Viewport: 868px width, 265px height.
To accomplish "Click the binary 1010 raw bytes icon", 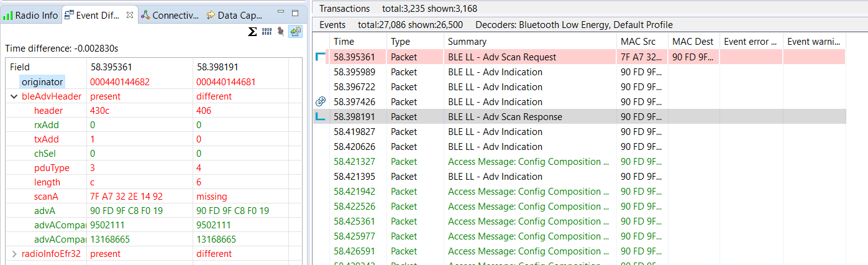I will tap(267, 32).
